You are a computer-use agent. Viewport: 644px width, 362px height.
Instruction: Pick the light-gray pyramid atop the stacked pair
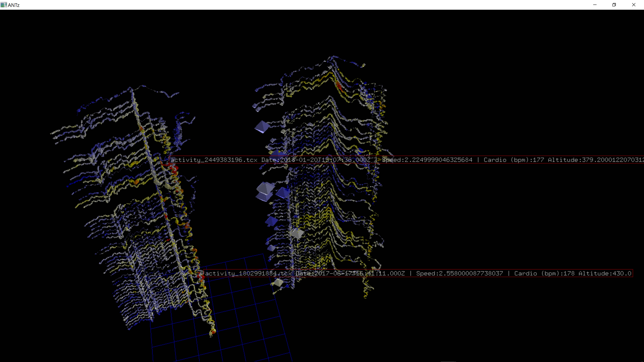click(265, 188)
